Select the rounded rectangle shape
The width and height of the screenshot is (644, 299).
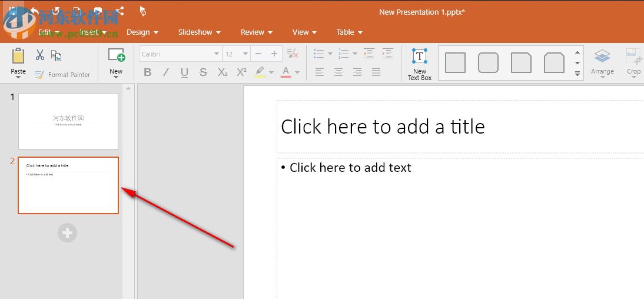[489, 63]
